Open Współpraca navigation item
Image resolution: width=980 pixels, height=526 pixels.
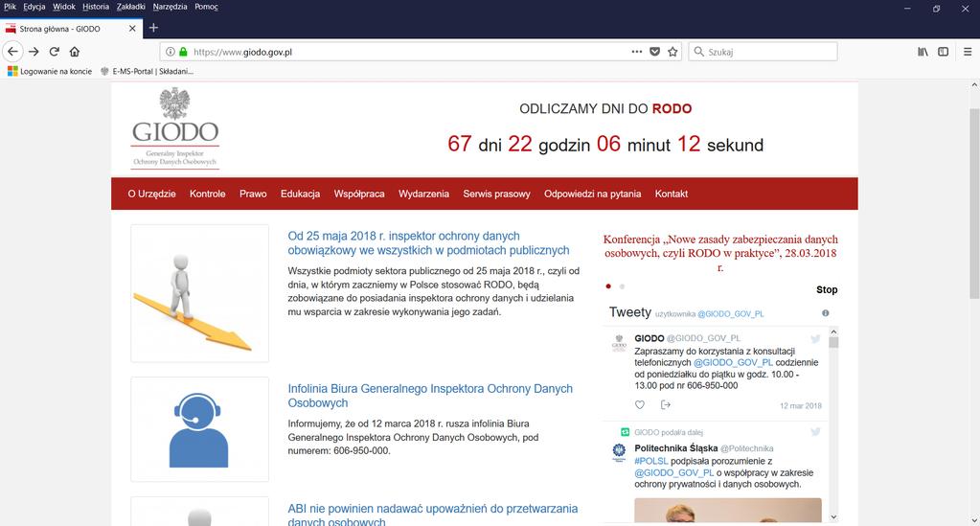tap(359, 194)
